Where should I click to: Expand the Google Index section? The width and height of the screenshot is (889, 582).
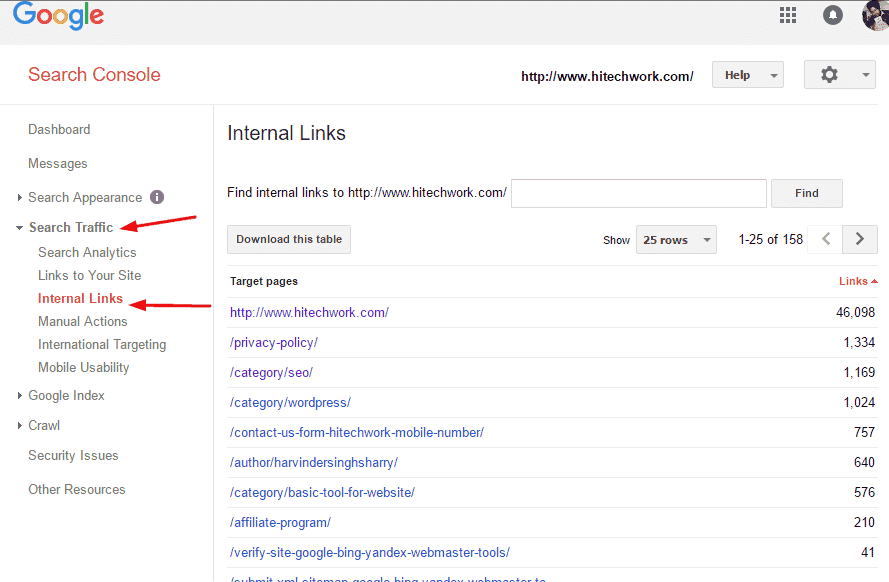point(19,396)
